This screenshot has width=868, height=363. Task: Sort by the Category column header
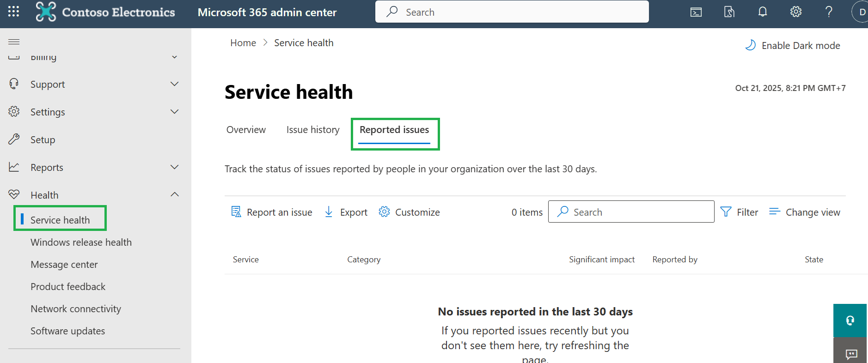(364, 260)
